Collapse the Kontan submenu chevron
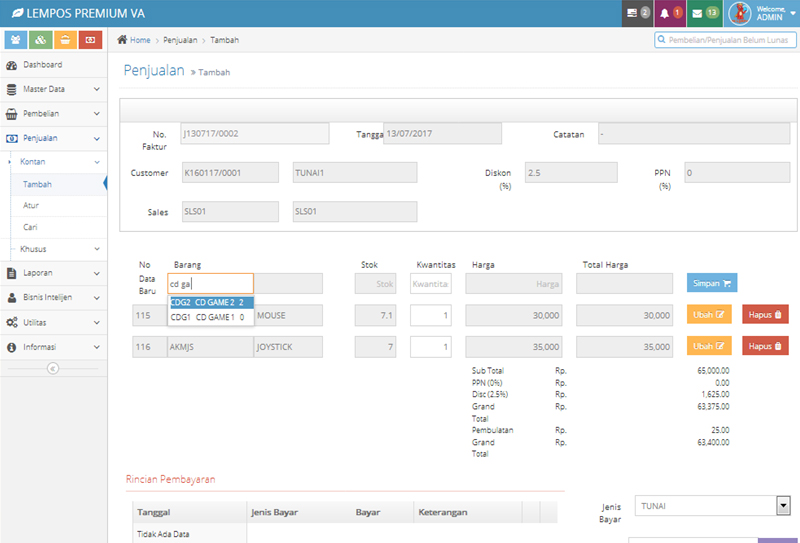This screenshot has width=800, height=543. coord(97,162)
